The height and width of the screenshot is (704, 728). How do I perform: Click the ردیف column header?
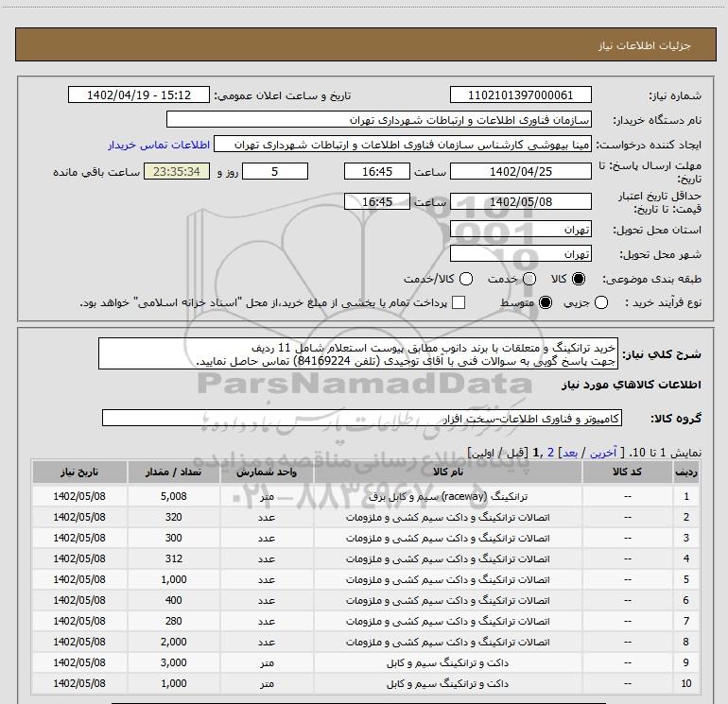685,472
